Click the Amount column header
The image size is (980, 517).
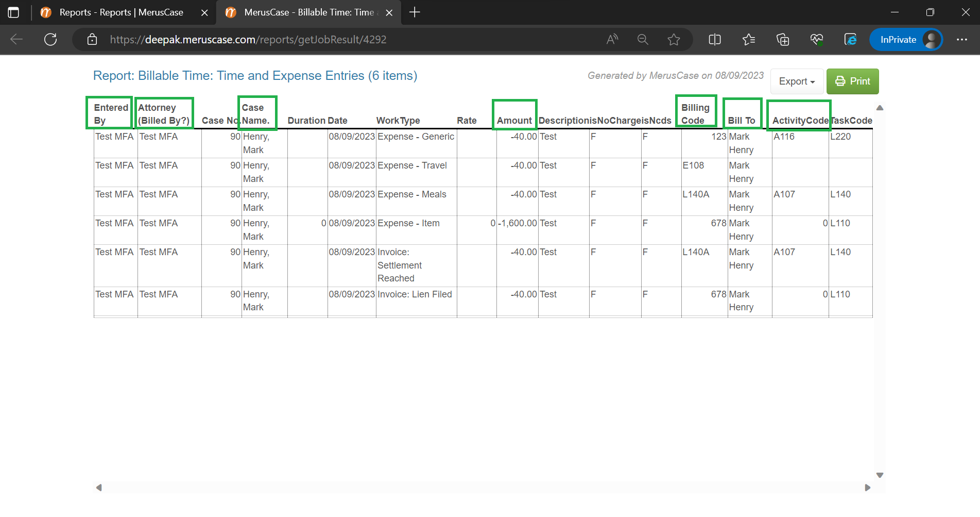pos(514,121)
